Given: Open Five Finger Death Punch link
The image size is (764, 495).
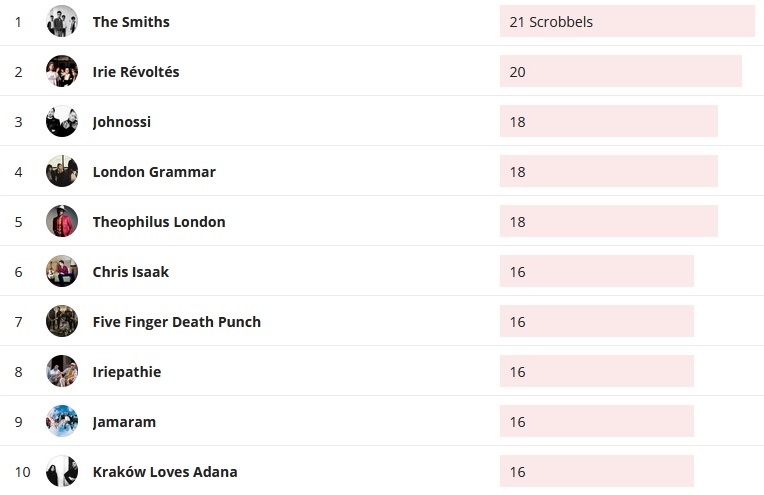Looking at the screenshot, I should tap(176, 322).
